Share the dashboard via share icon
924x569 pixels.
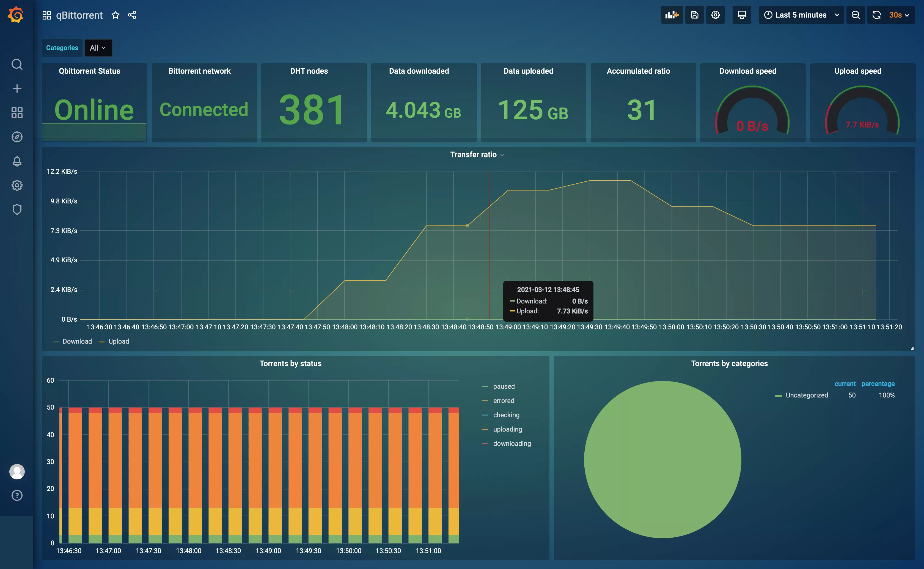click(x=132, y=15)
